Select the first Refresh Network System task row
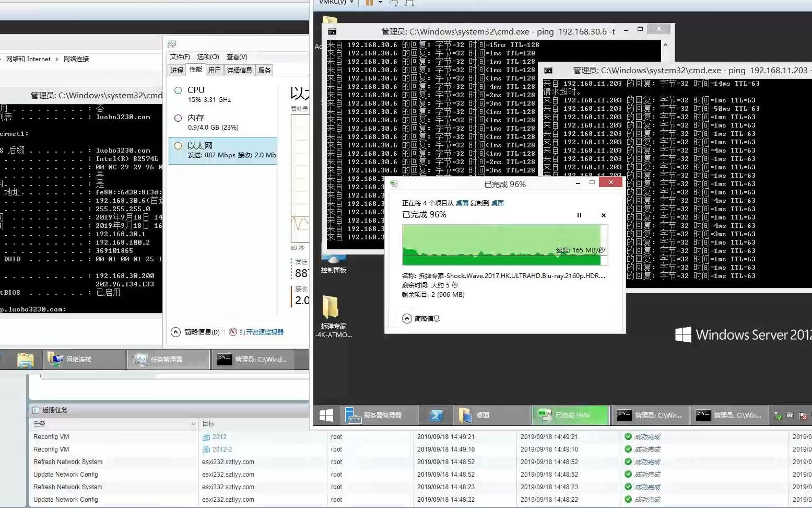The image size is (812, 508). click(x=420, y=462)
